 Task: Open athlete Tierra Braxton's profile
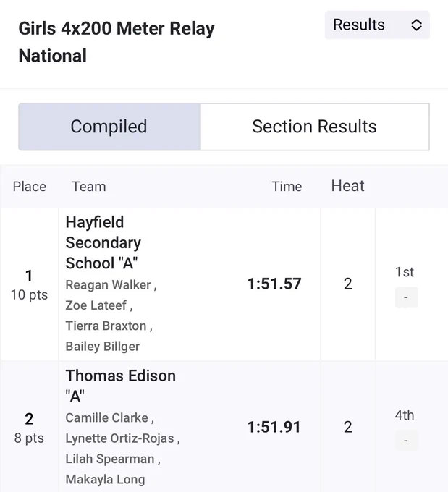(x=106, y=326)
